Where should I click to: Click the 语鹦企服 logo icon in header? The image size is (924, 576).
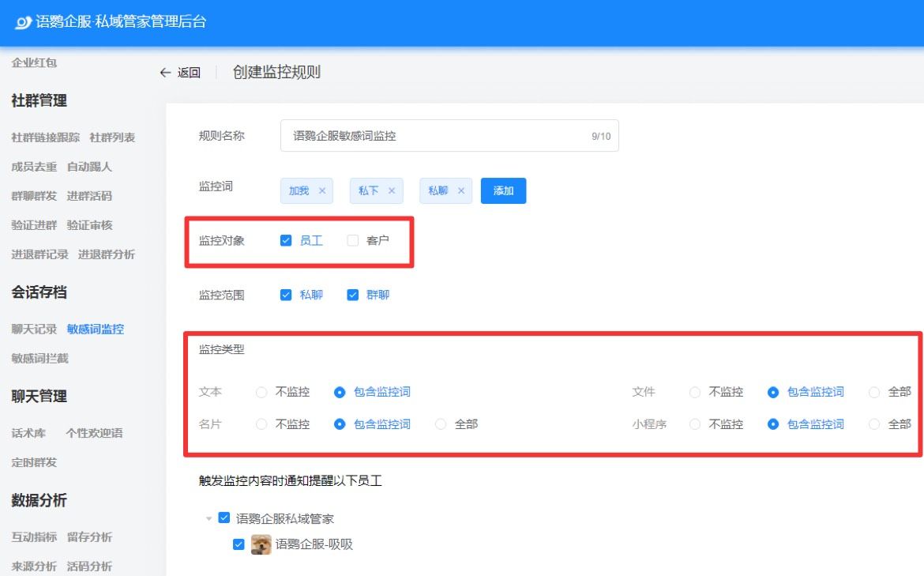tap(24, 22)
